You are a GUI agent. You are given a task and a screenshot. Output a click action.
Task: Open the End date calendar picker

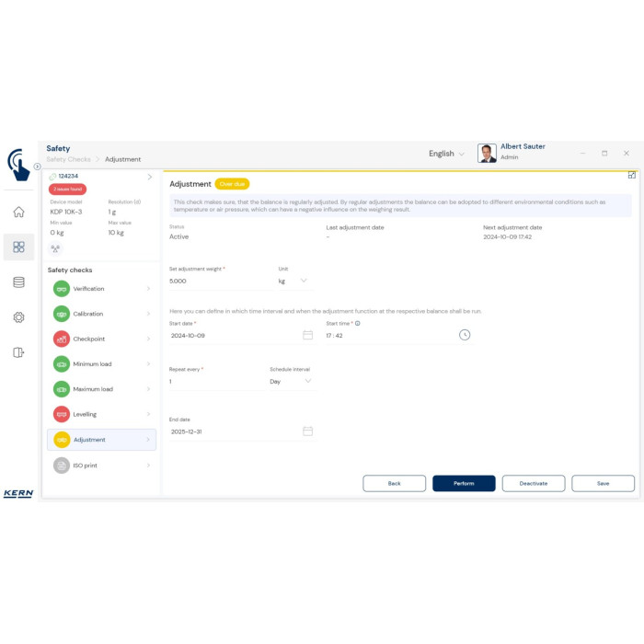coord(307,431)
